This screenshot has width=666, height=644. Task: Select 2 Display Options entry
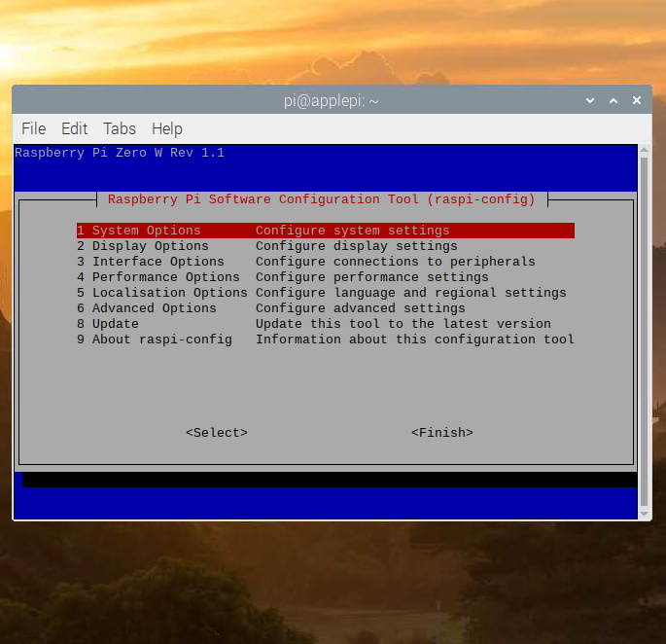pyautogui.click(x=326, y=246)
